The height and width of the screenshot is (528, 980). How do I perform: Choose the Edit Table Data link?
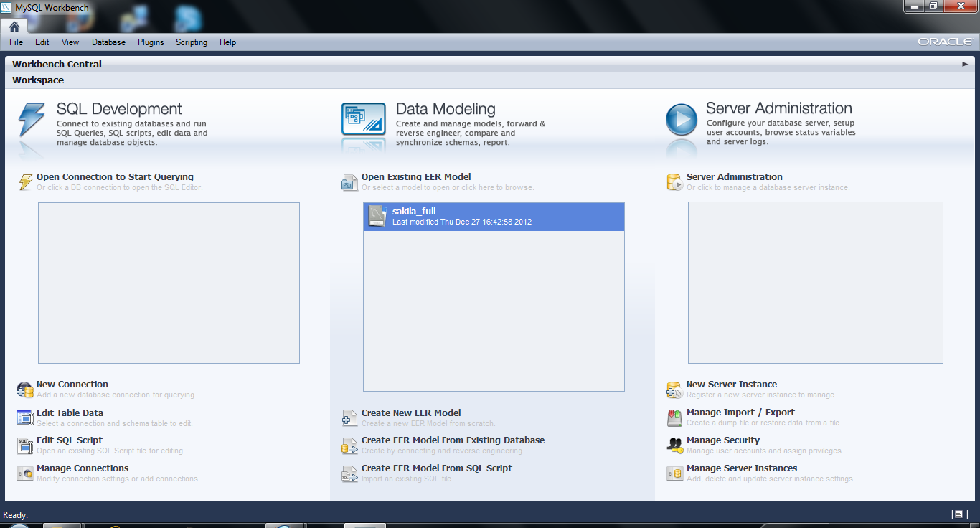coord(70,413)
